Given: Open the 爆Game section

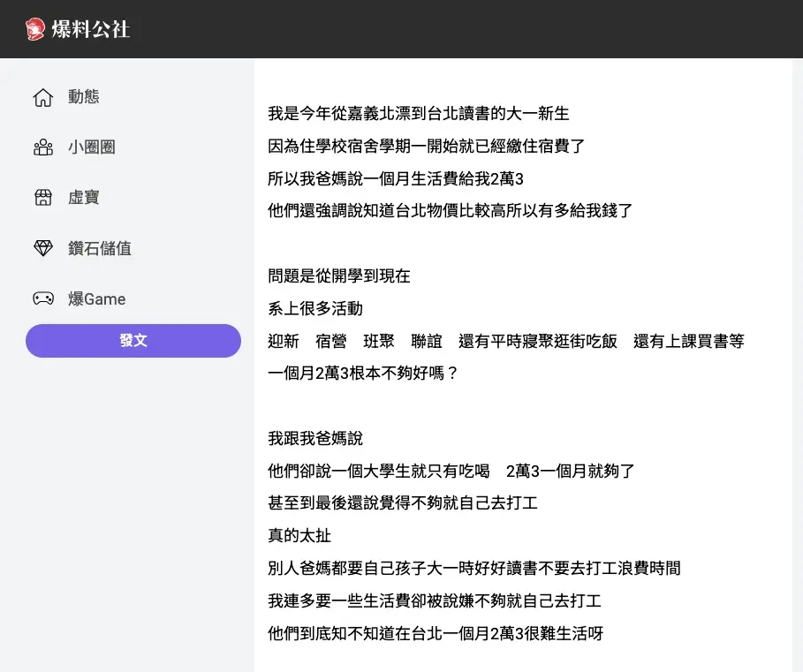Looking at the screenshot, I should [x=97, y=298].
